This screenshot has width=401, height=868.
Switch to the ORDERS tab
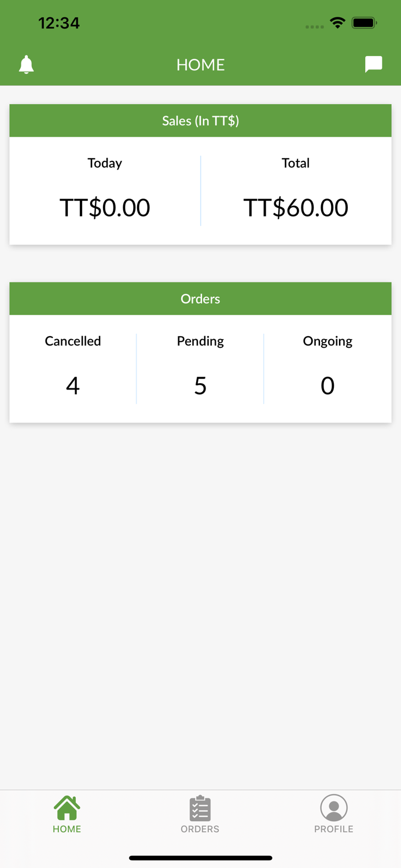click(x=200, y=814)
